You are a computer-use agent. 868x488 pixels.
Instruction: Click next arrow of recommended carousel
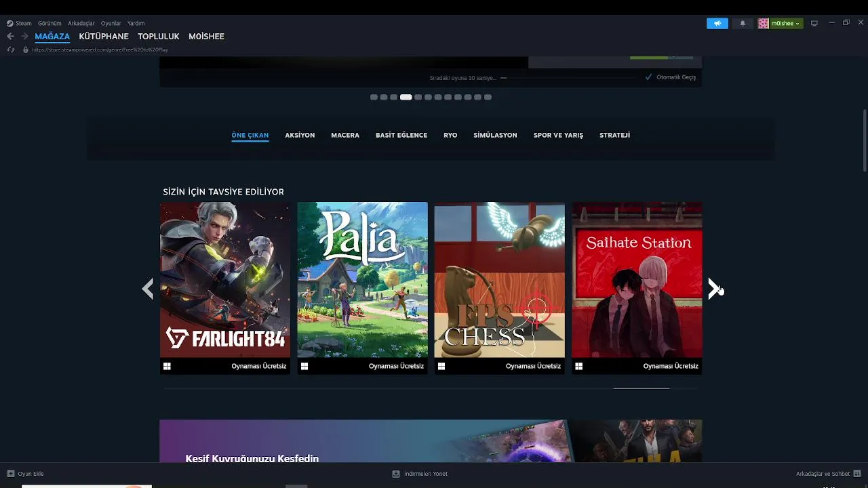[x=713, y=289]
